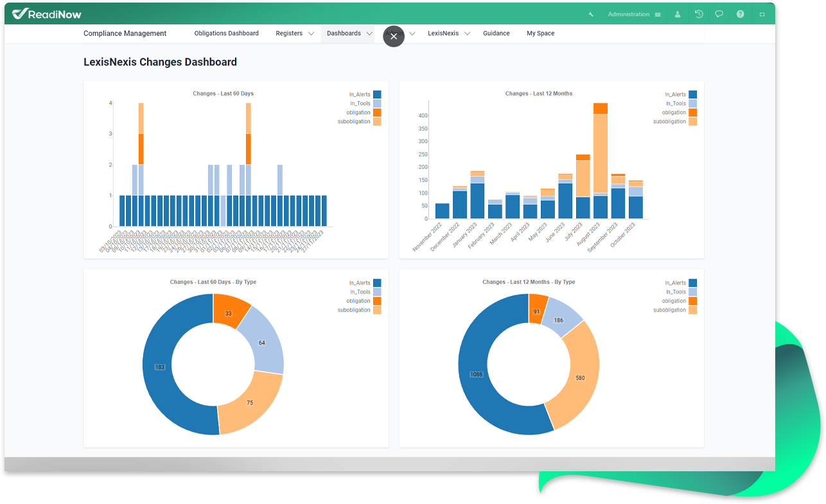Select the Dashboards menu
826x504 pixels.
(x=344, y=33)
